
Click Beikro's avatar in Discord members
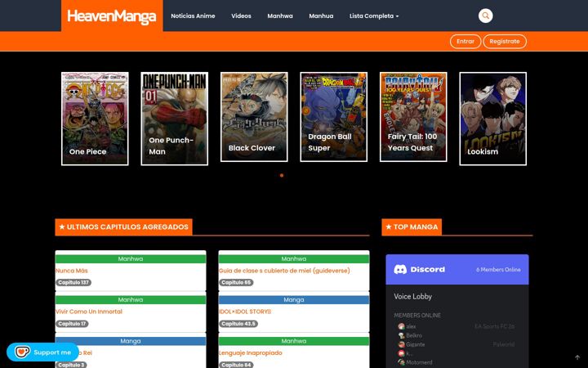[401, 335]
